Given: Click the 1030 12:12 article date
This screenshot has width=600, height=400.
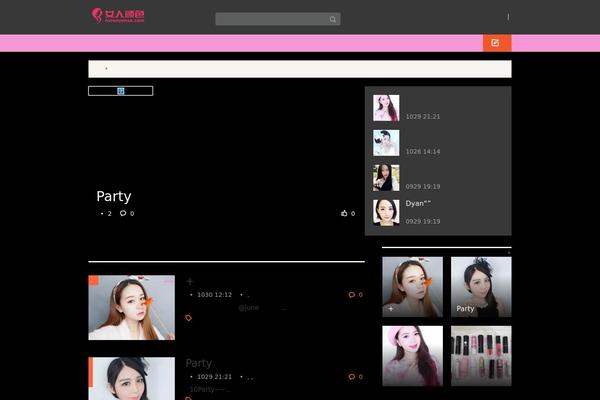Looking at the screenshot, I should point(214,295).
